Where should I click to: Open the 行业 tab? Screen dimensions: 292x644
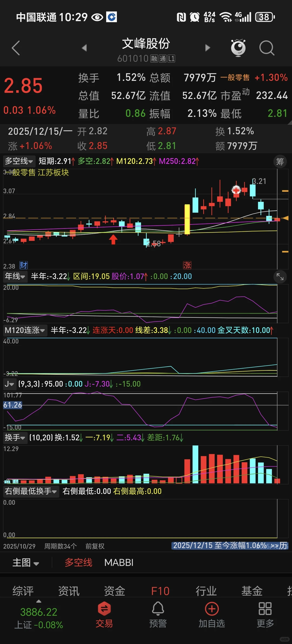coord(206,591)
